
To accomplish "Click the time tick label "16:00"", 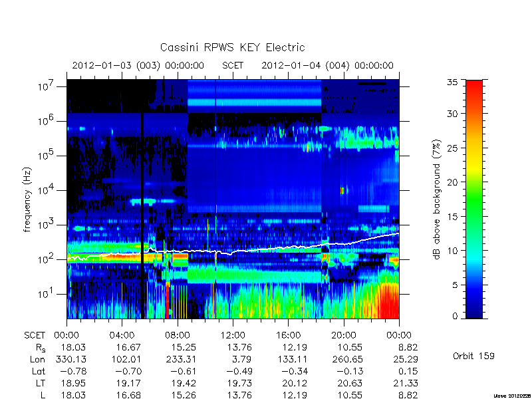I will point(288,335).
